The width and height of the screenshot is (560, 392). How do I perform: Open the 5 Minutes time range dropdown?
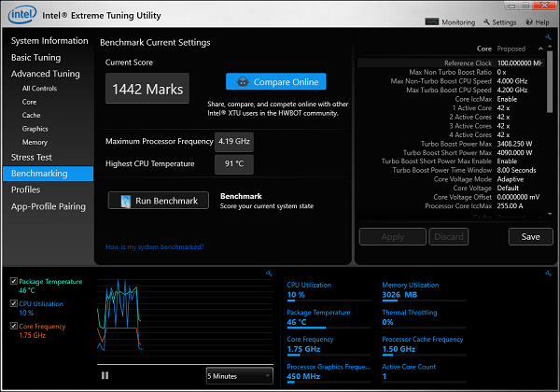(x=239, y=376)
